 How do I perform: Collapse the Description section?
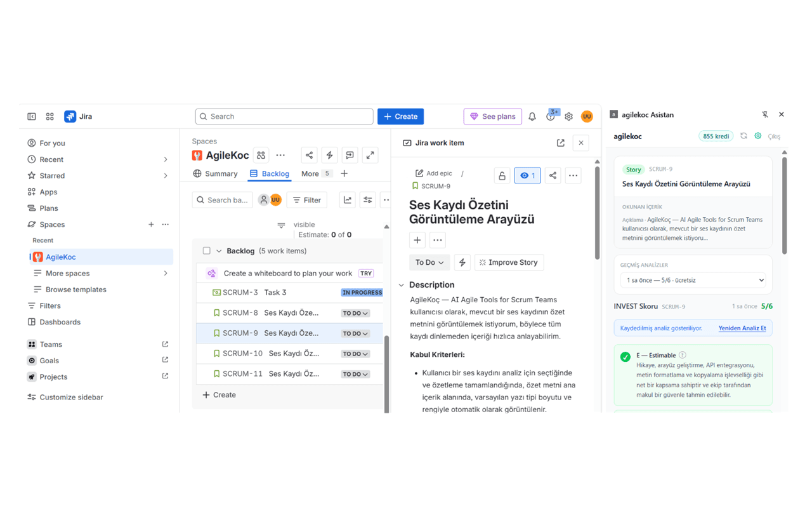pyautogui.click(x=402, y=285)
